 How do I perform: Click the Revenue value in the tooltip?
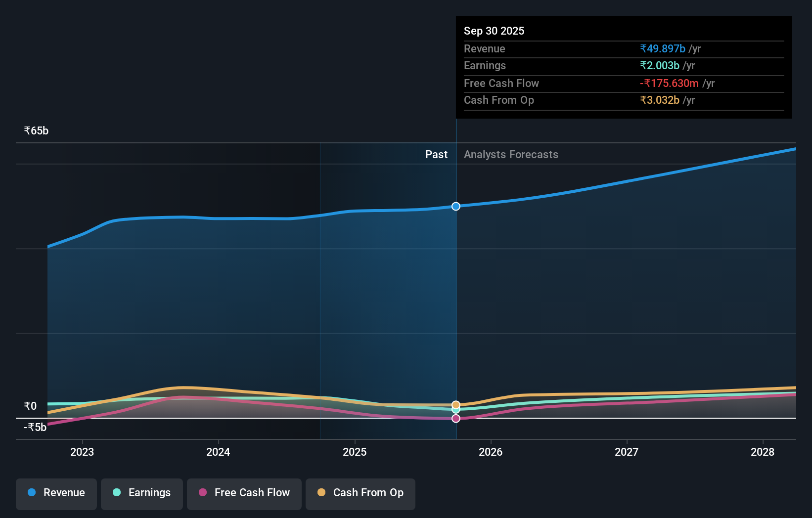(663, 48)
